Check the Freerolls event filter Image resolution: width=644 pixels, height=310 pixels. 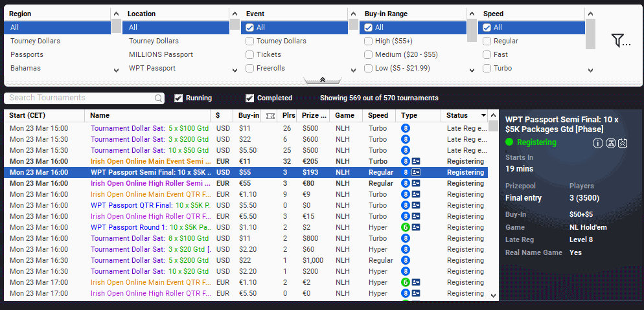(249, 68)
